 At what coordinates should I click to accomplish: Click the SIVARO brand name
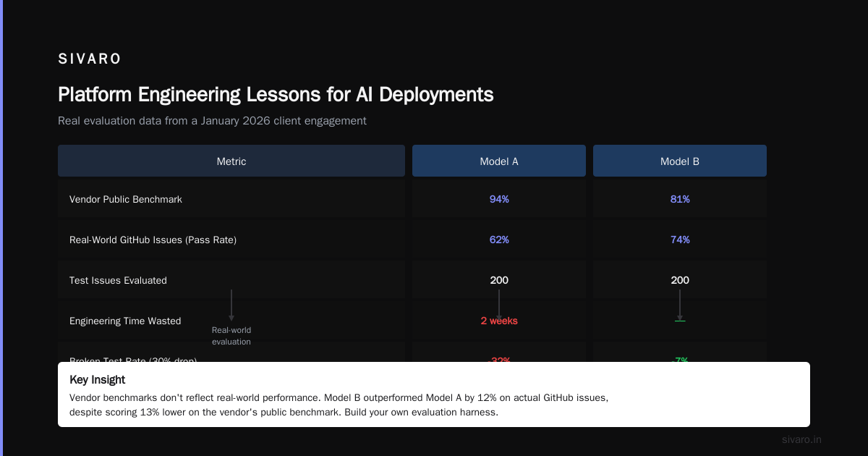click(90, 59)
